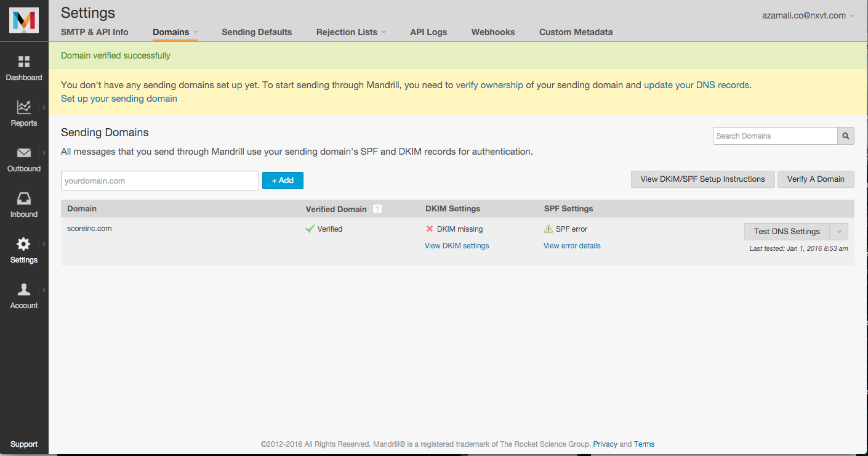Expand the Outbound sidebar submenu arrow
The width and height of the screenshot is (868, 456).
[44, 153]
